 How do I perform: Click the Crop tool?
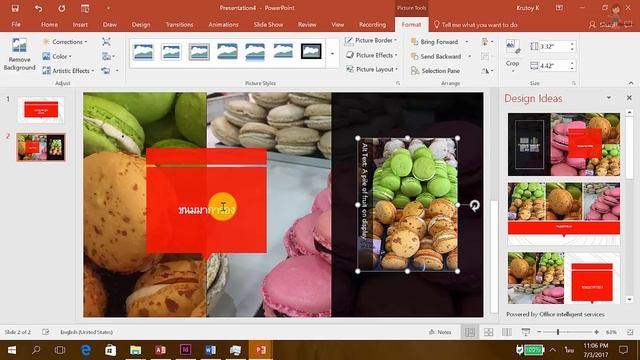click(x=513, y=55)
